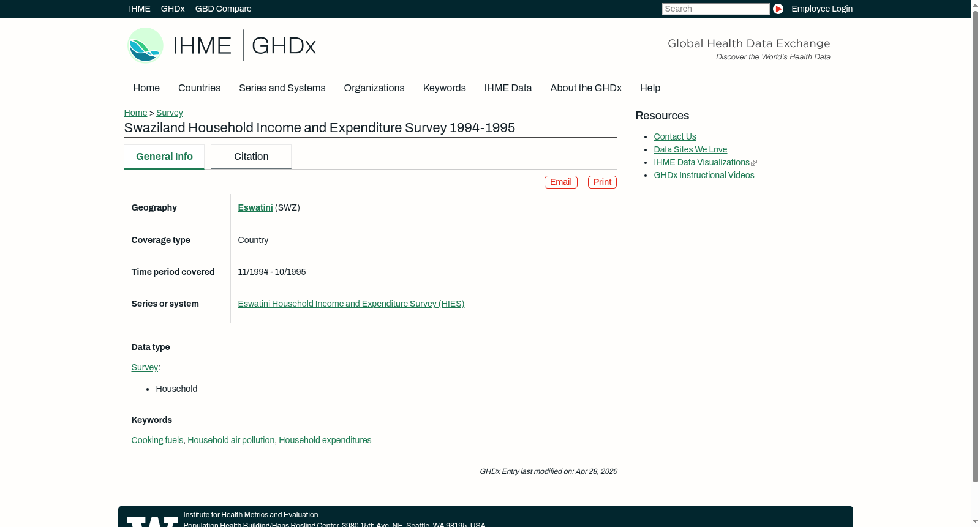Click the coverage type value 'Country'
This screenshot has height=527, width=980.
pyautogui.click(x=253, y=240)
